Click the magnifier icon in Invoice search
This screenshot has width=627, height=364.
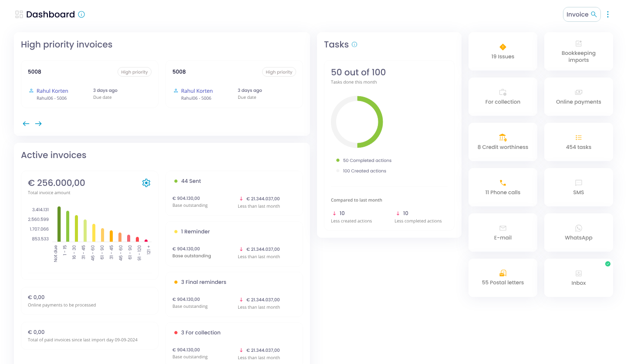594,14
